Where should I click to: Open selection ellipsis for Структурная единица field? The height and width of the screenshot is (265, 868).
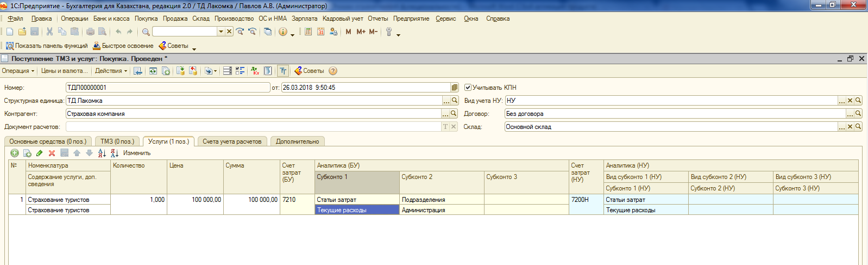(x=446, y=101)
